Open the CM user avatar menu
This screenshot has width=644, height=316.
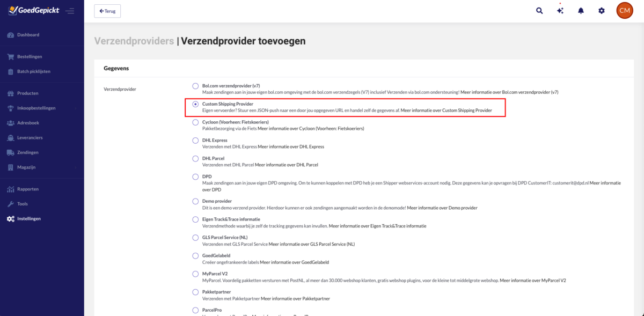coord(625,11)
